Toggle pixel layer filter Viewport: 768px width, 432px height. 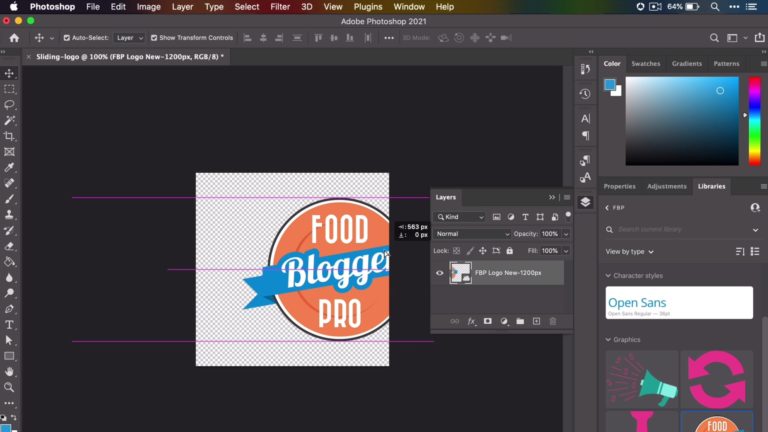(496, 216)
